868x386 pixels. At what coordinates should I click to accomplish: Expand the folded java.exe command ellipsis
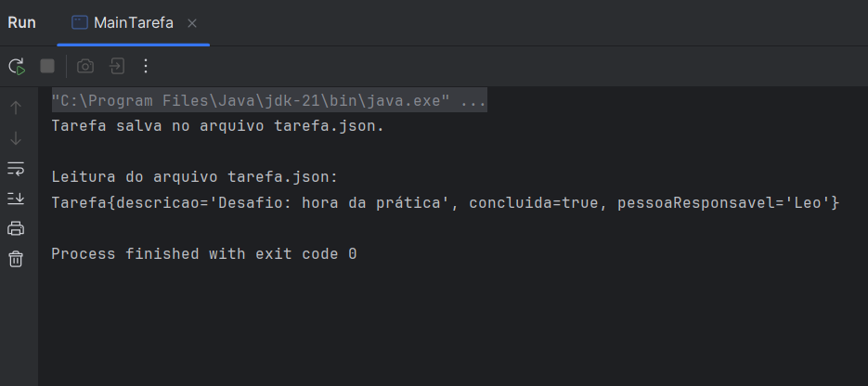click(x=473, y=101)
